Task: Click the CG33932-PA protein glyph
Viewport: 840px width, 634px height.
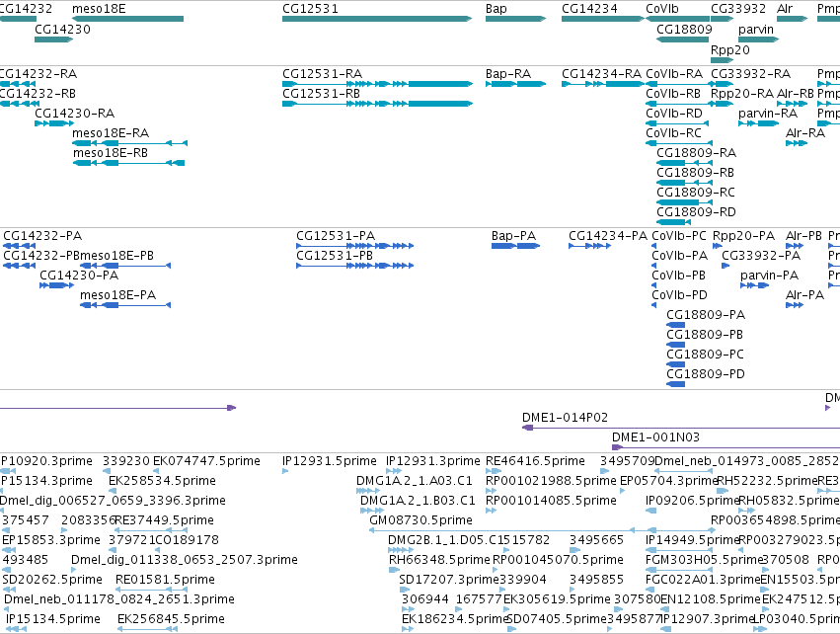Action: click(725, 266)
